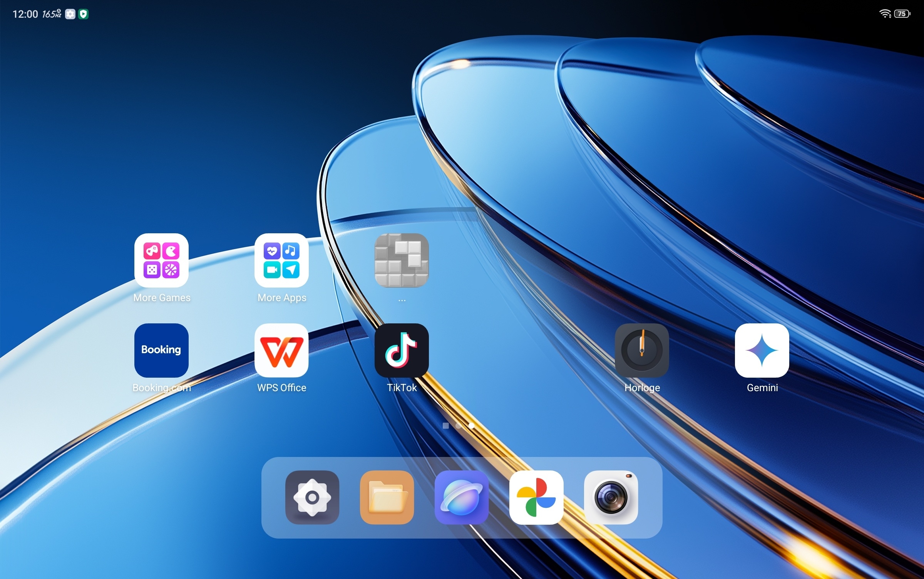The height and width of the screenshot is (579, 924).
Task: Tap the "Gemini" label text
Action: 762,388
